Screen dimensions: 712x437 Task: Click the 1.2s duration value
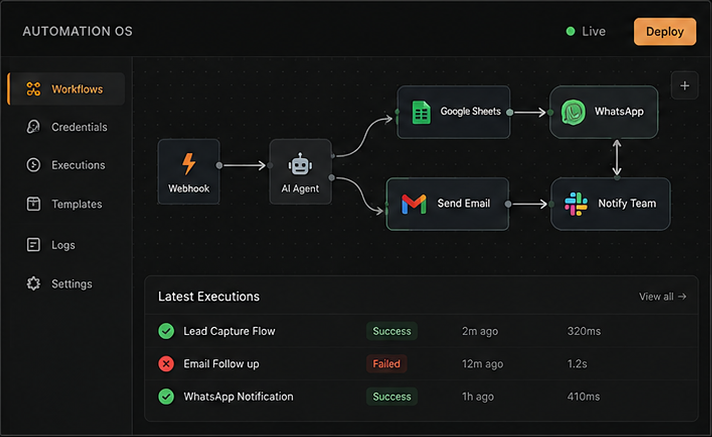click(577, 364)
